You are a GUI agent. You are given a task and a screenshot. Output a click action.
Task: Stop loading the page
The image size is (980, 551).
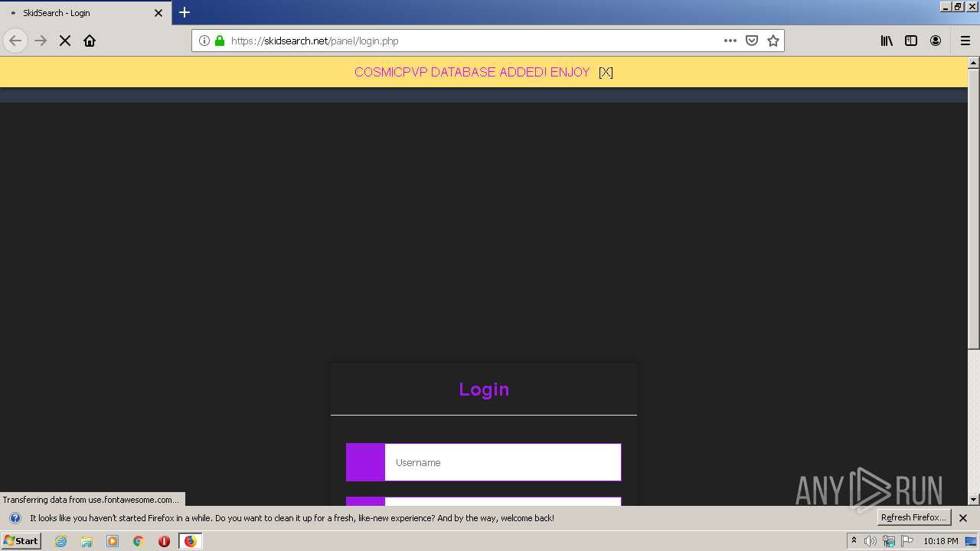[65, 41]
